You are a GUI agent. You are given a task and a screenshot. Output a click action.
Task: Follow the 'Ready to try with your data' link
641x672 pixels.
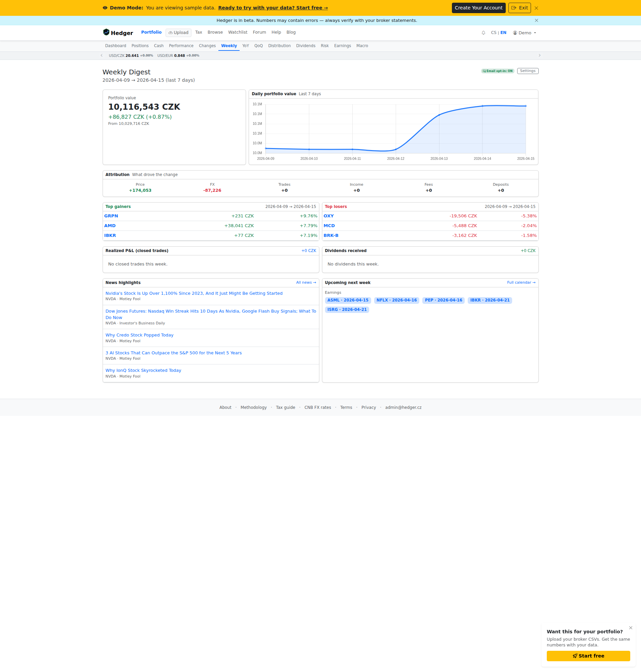(273, 8)
